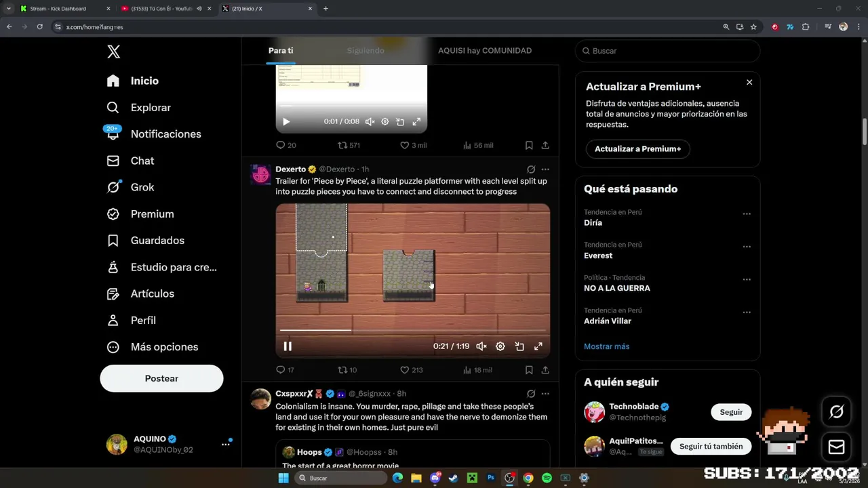Open Artículos in the sidebar

click(x=140, y=293)
